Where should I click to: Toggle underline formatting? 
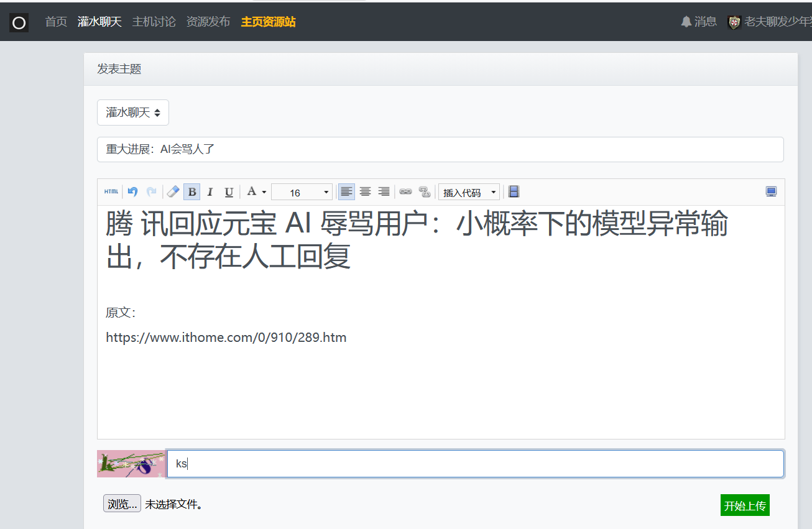coord(229,192)
